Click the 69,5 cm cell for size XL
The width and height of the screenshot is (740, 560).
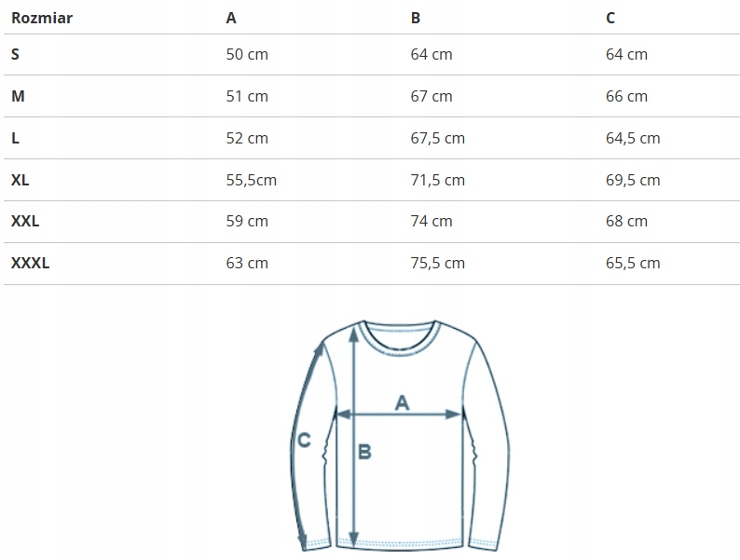(x=633, y=180)
